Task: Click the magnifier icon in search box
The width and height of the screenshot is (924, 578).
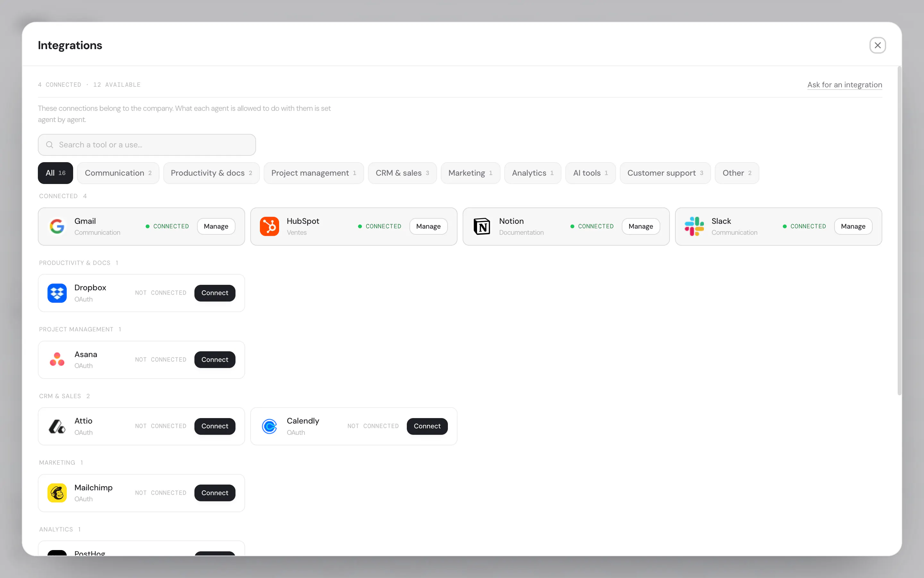Action: 50,144
